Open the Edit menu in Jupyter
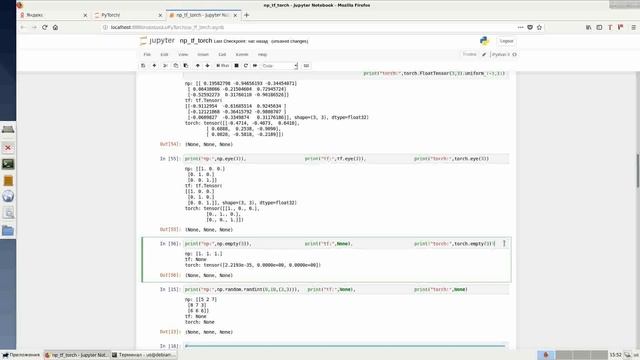The width and height of the screenshot is (640, 360). 164,54
